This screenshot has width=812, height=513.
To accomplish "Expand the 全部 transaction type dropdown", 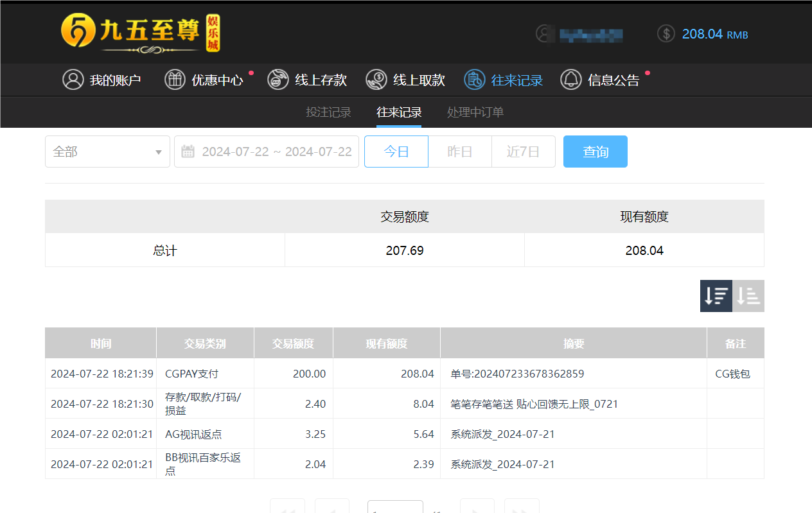I will coord(107,152).
